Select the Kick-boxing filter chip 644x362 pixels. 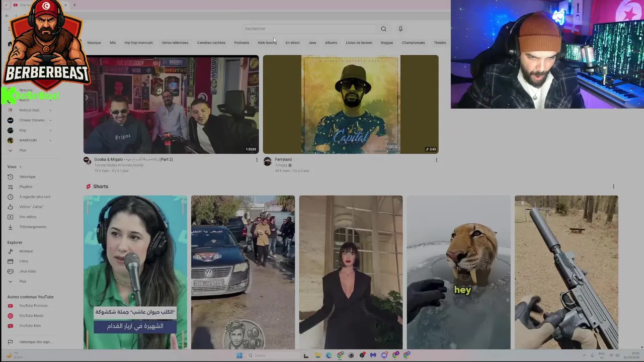coord(267,43)
